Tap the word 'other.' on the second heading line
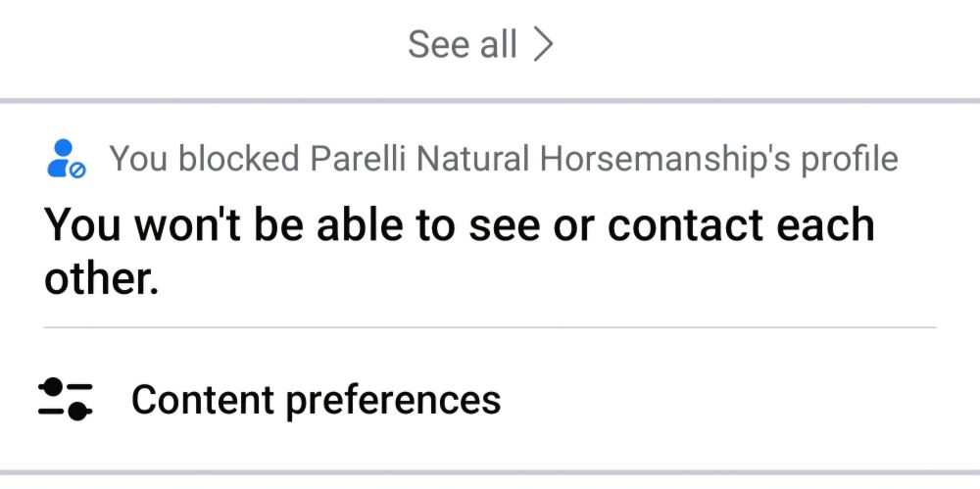 [101, 280]
